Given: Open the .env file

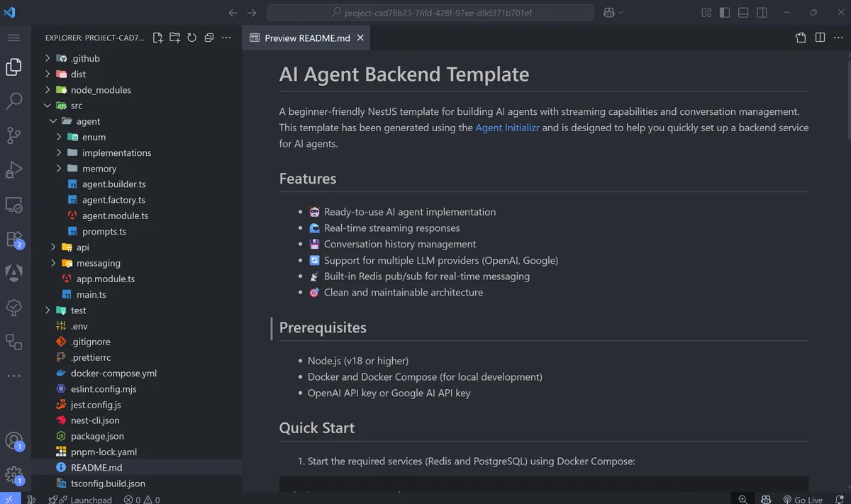Looking at the screenshot, I should pos(78,326).
